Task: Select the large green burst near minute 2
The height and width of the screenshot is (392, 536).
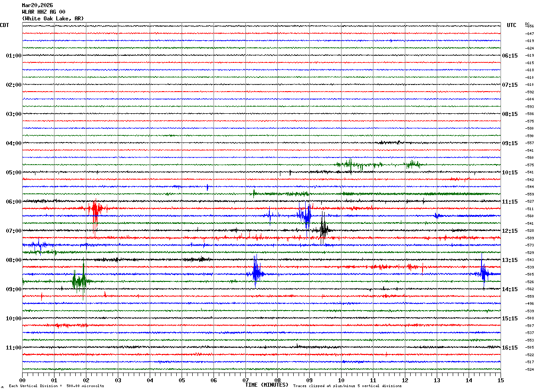Action: [80, 280]
